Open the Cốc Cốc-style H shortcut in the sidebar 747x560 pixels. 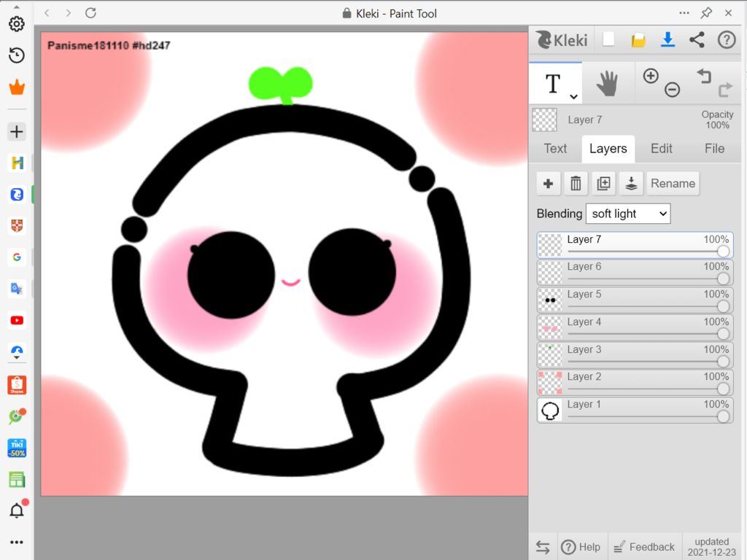point(17,163)
